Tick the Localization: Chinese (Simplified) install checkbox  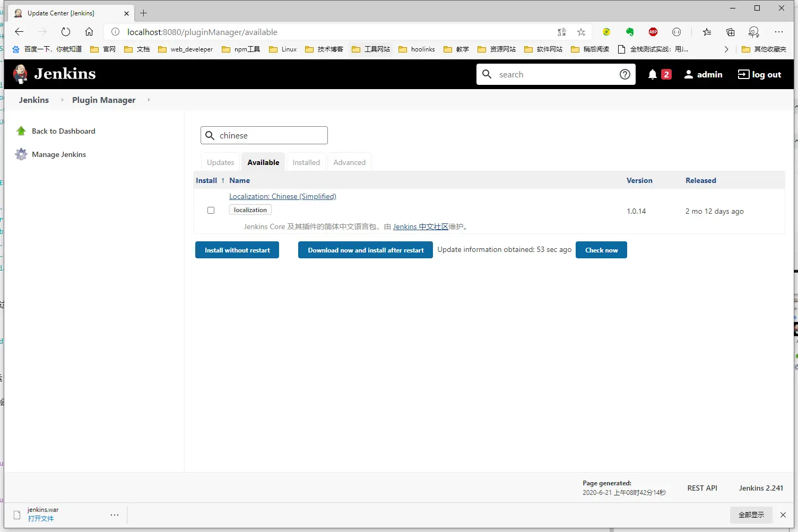coord(211,210)
